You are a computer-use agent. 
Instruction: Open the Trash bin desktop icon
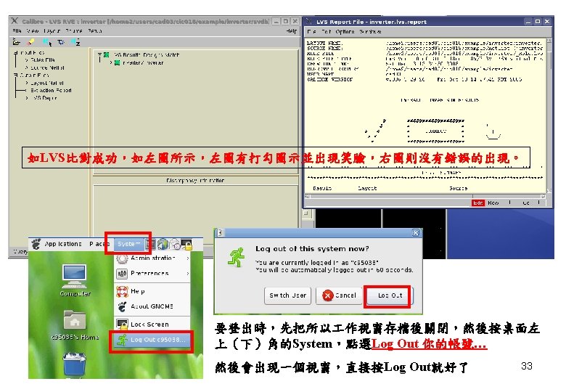(74, 364)
